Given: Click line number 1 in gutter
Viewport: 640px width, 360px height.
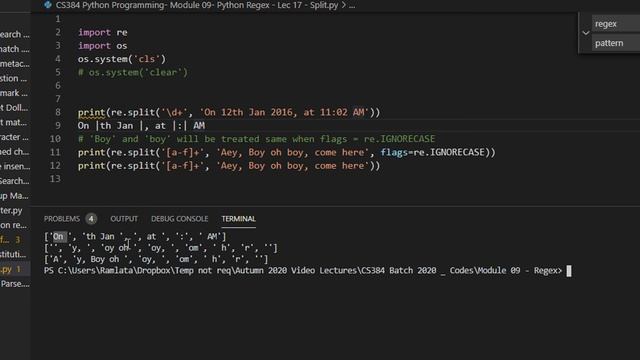Looking at the screenshot, I should tap(58, 19).
